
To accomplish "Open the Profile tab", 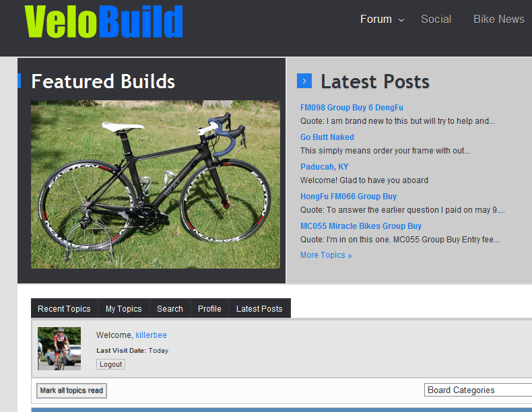I will tap(209, 308).
